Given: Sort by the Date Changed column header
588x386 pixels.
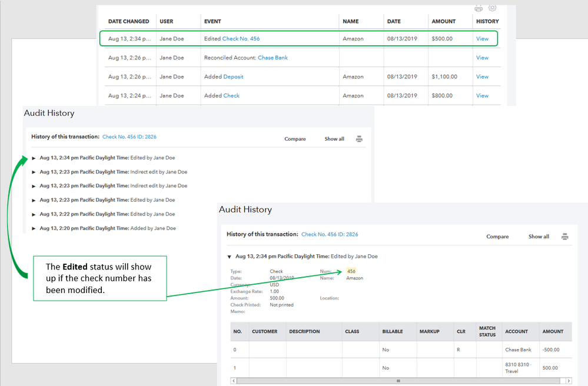Looking at the screenshot, I should pyautogui.click(x=128, y=21).
